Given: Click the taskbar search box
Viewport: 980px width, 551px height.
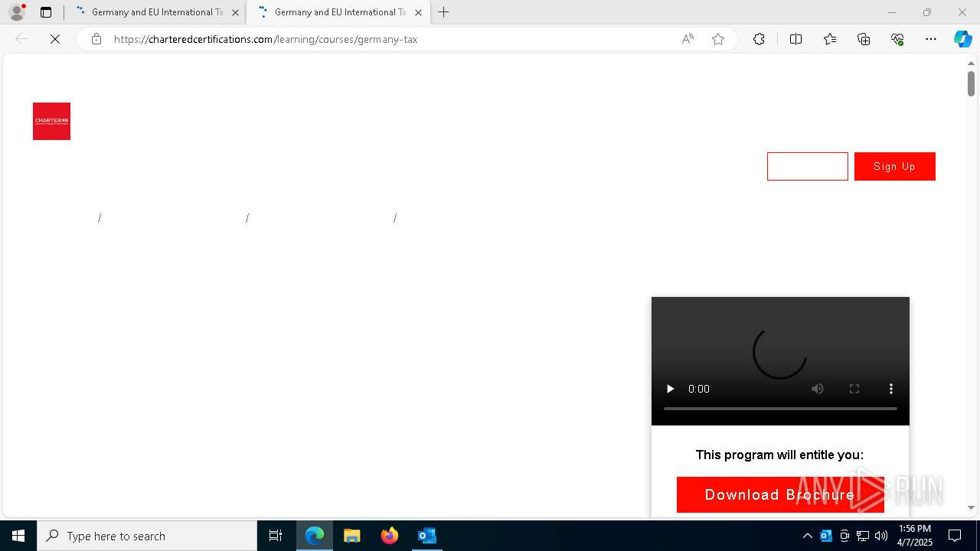Looking at the screenshot, I should (147, 536).
